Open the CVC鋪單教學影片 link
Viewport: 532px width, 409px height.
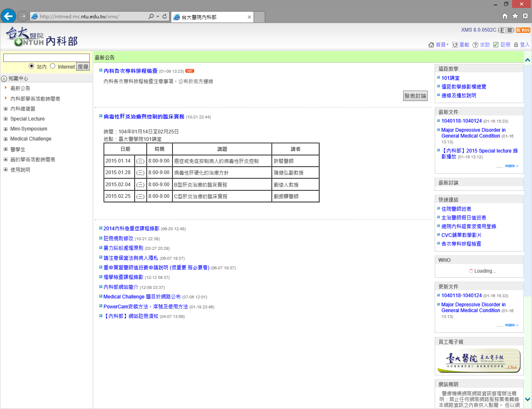pos(461,235)
